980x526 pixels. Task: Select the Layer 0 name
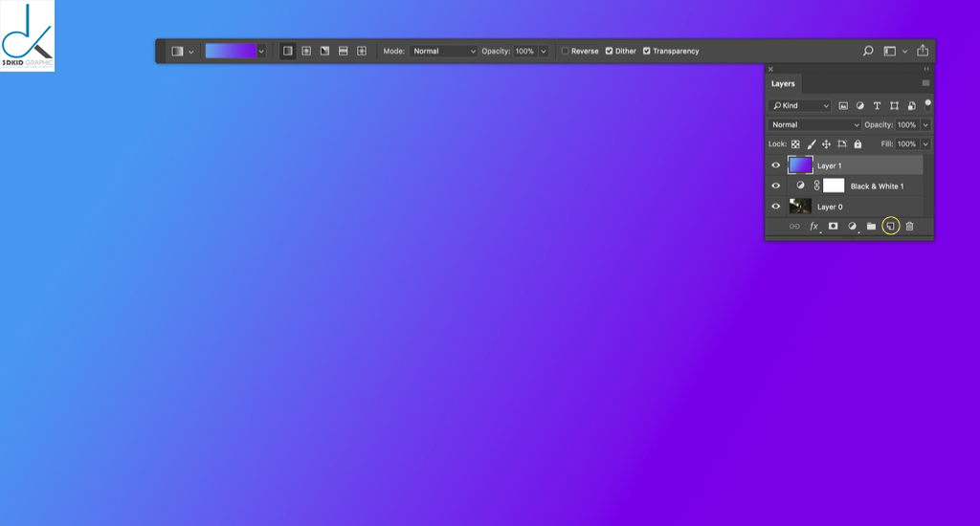click(x=830, y=208)
